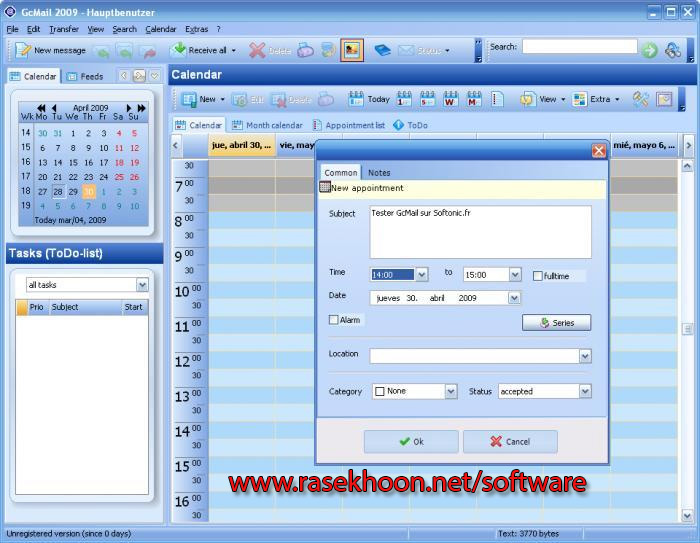Enable the Alarm checkbox
Viewport: 700px width, 543px height.
[333, 320]
